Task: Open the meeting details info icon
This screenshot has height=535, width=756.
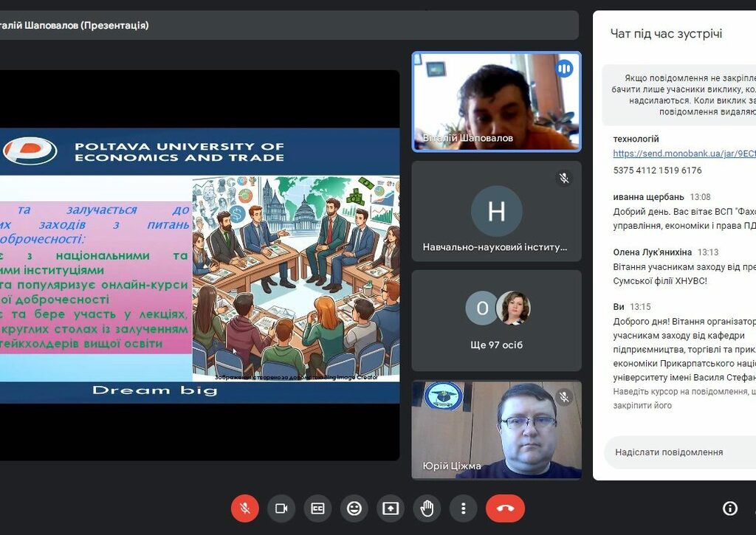Action: (729, 508)
